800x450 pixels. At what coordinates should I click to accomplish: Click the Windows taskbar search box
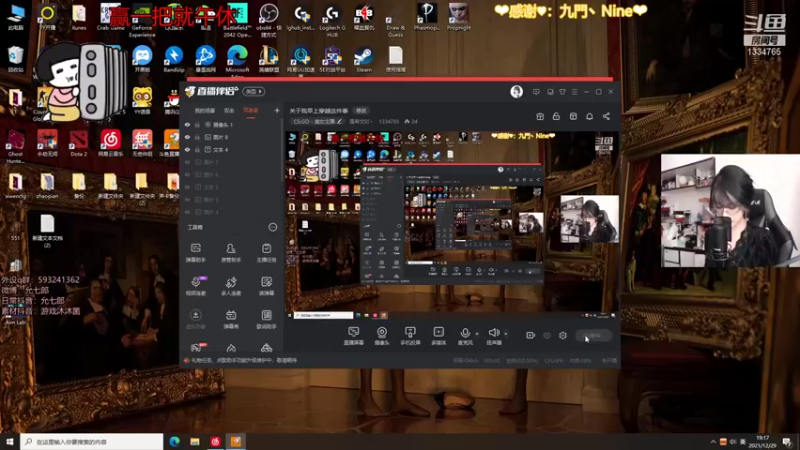(x=92, y=441)
